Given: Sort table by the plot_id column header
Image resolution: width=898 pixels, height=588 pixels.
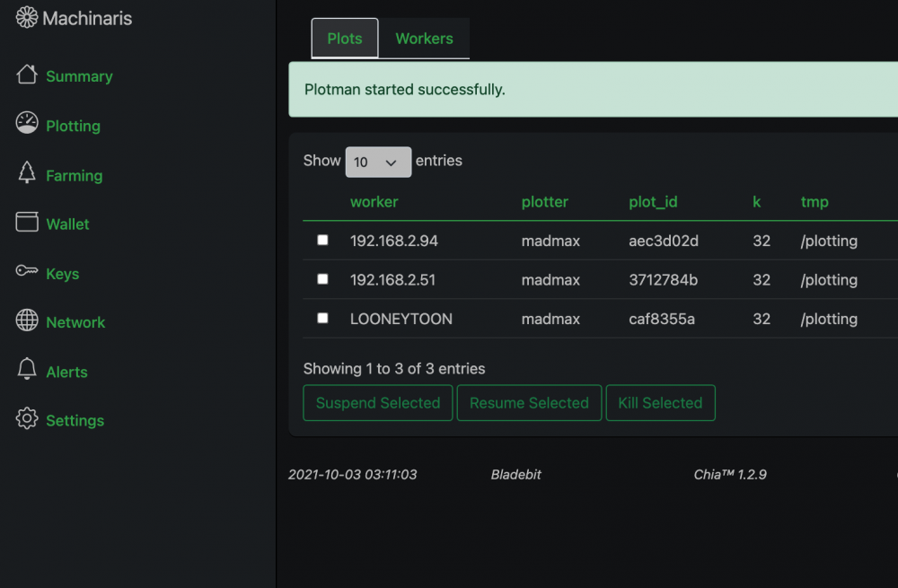Looking at the screenshot, I should 653,201.
